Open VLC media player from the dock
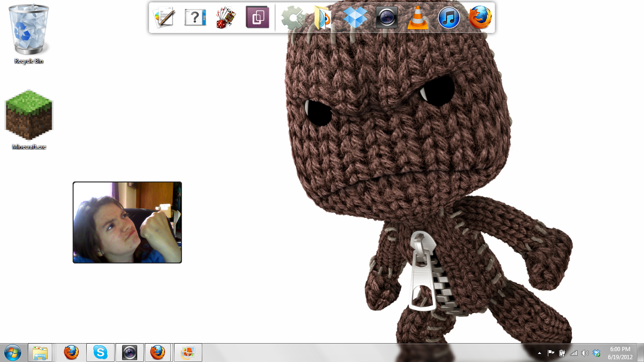644x362 pixels. click(x=417, y=18)
